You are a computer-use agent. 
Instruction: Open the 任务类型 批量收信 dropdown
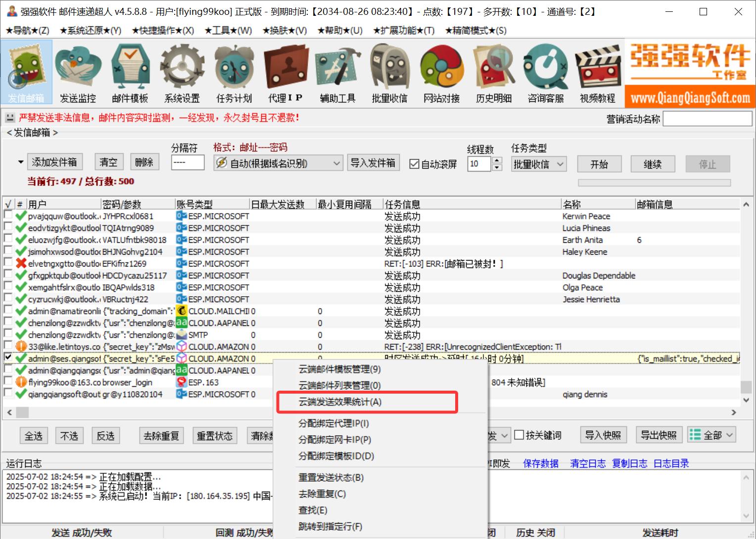tap(539, 164)
